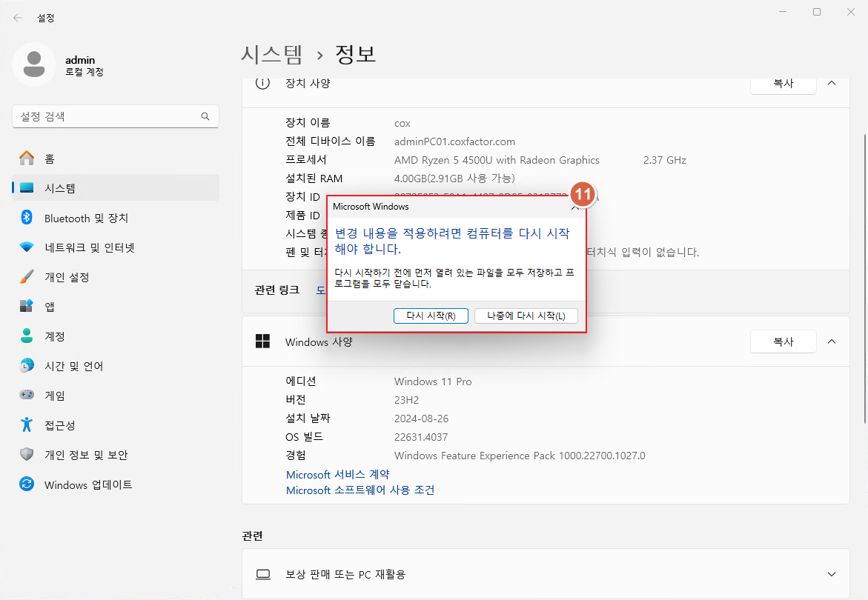Click the search magnifier icon
Viewport: 868px width, 600px height.
(x=205, y=116)
